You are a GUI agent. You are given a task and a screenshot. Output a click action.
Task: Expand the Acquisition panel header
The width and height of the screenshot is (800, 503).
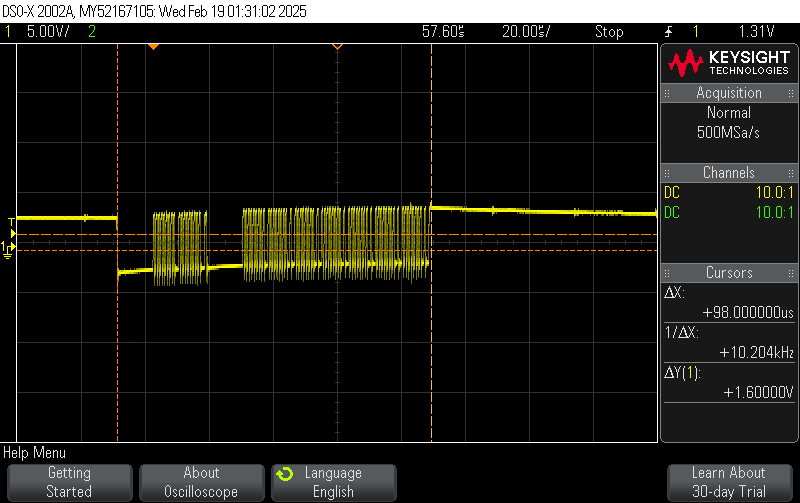pos(728,93)
